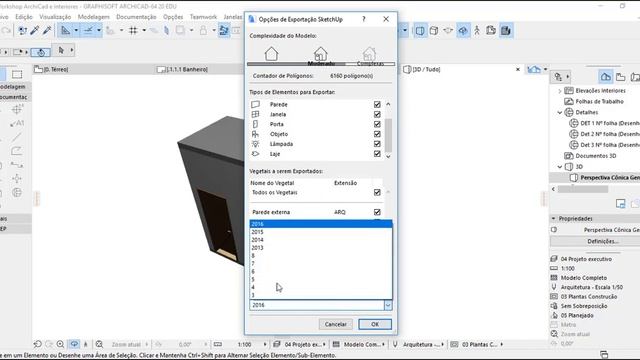
Task: Toggle the Parede externa layer checkbox
Action: click(x=377, y=212)
